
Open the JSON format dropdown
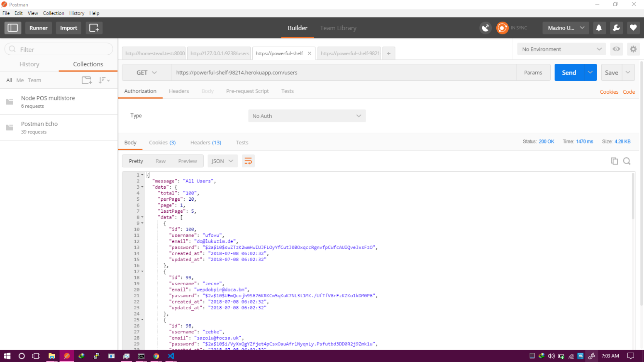(222, 161)
